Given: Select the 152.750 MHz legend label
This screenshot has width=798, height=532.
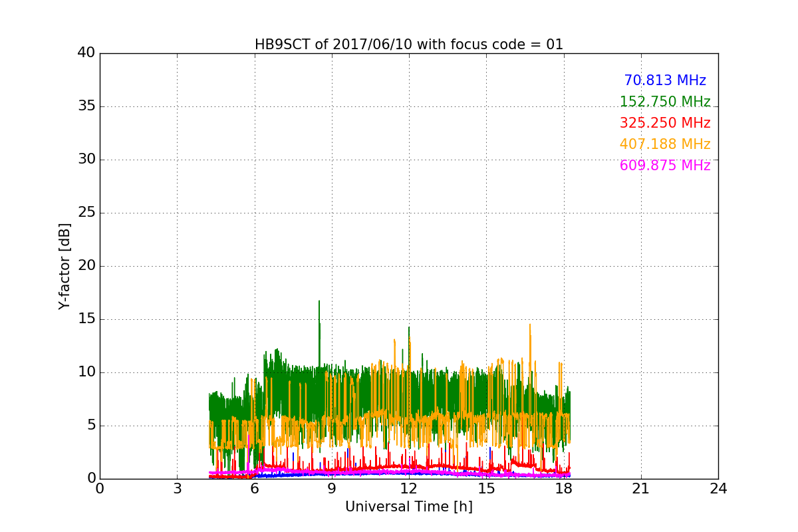Looking at the screenshot, I should pyautogui.click(x=665, y=102).
